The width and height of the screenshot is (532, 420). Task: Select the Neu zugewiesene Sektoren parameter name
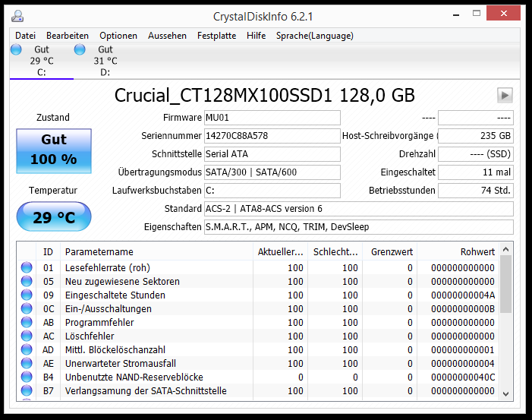pyautogui.click(x=122, y=281)
